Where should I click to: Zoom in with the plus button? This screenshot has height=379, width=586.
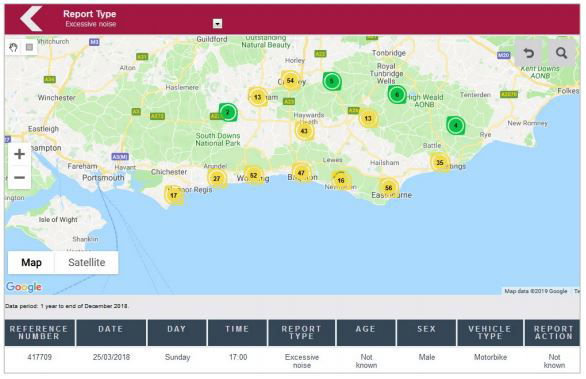19,154
